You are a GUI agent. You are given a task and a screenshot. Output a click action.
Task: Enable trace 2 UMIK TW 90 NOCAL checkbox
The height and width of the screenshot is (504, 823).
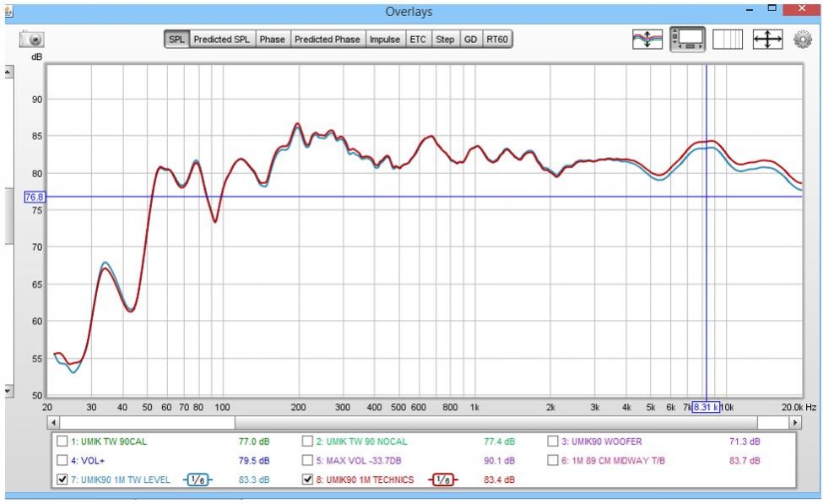coord(307,441)
